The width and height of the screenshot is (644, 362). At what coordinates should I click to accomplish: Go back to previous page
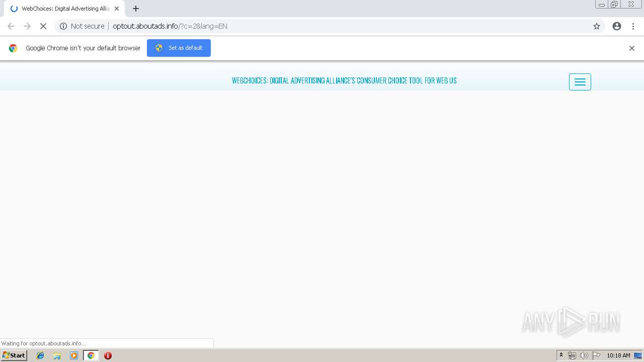(11, 26)
